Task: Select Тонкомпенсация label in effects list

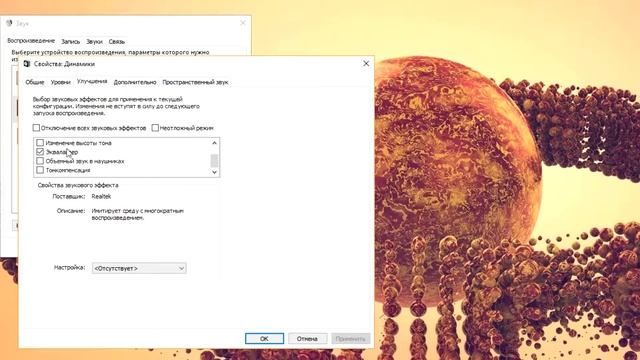Action: click(68, 170)
